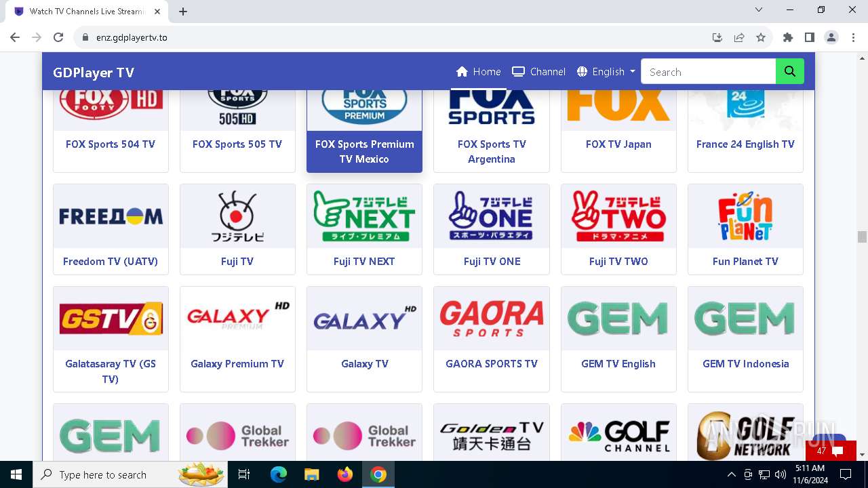Open Fuji TV ONE text link
868x488 pixels.
pos(492,262)
